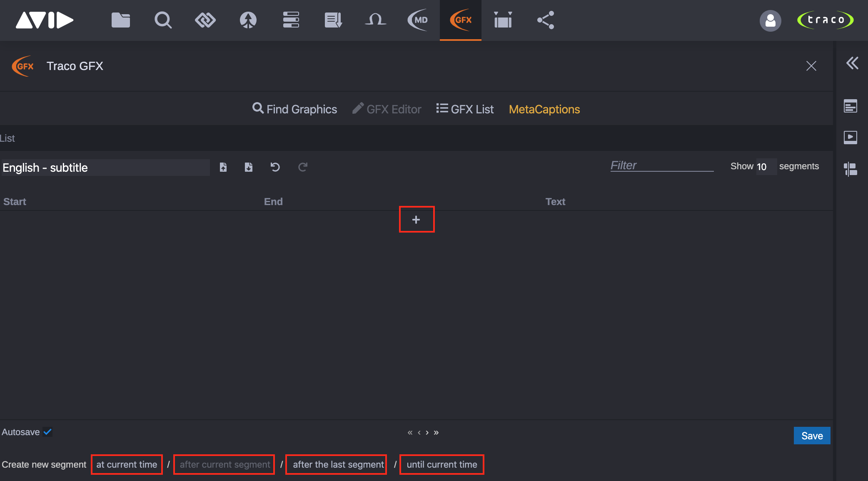Switch to GFX Editor tab
The width and height of the screenshot is (868, 481).
point(387,109)
